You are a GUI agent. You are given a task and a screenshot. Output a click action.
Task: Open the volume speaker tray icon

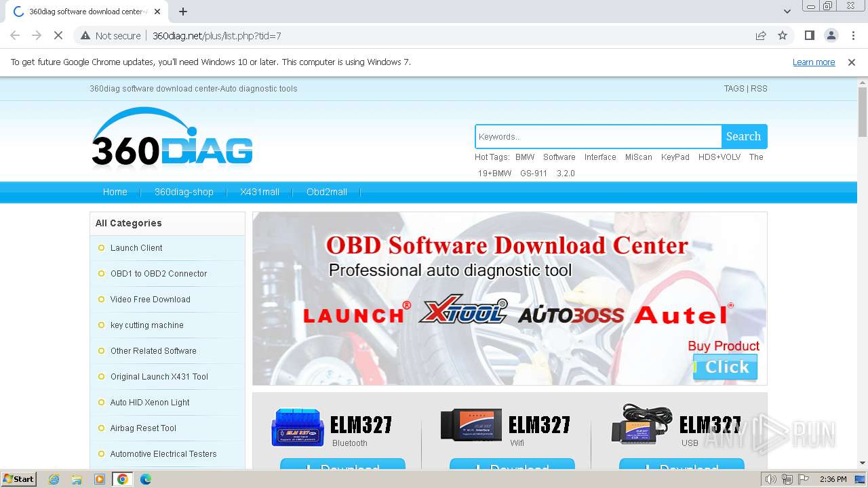(770, 479)
